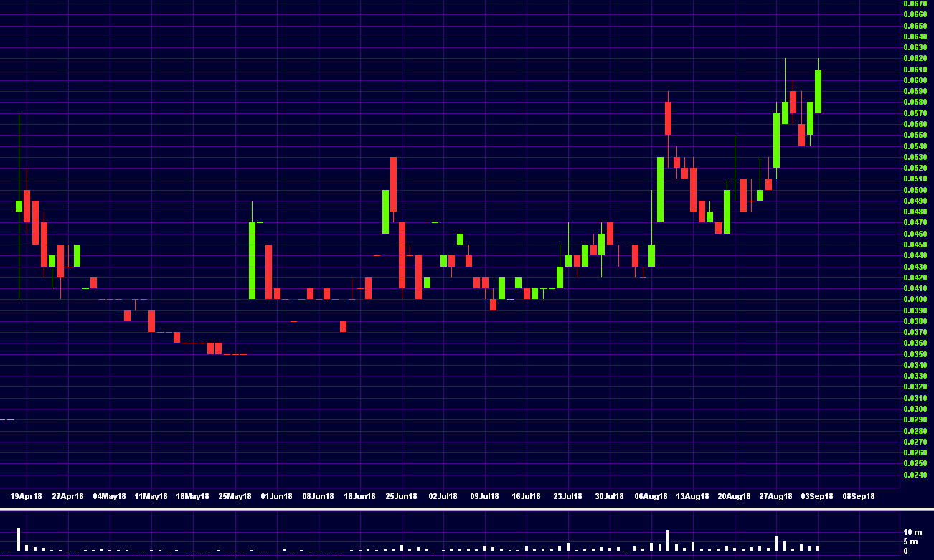Select the 25Jun18 date label
The height and width of the screenshot is (560, 934).
pos(401,496)
